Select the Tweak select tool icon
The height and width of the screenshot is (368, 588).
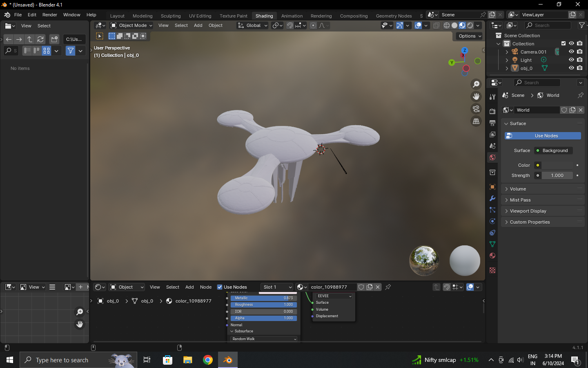point(100,36)
